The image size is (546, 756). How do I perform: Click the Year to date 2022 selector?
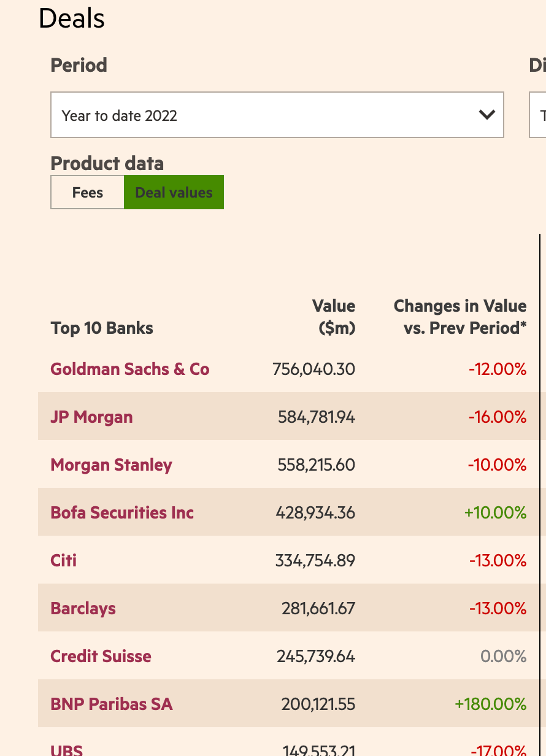pos(276,115)
